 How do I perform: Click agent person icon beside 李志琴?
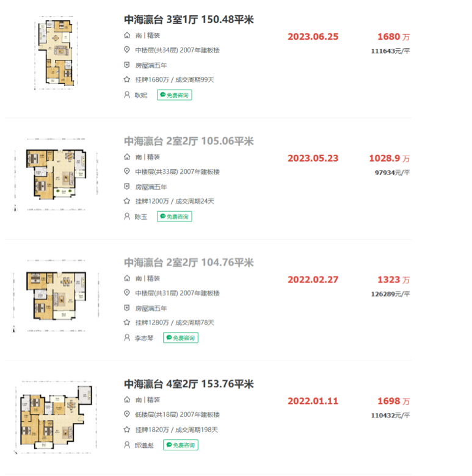point(127,338)
